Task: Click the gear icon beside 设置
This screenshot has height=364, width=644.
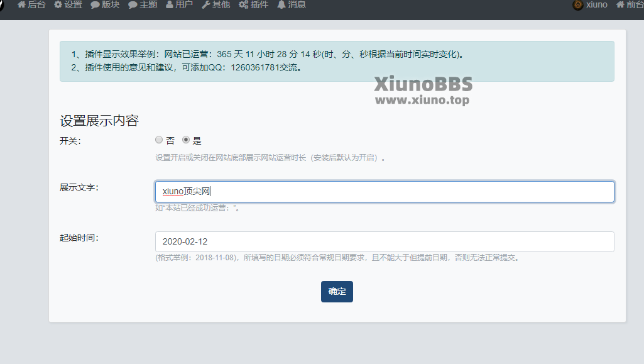Action: (x=58, y=4)
